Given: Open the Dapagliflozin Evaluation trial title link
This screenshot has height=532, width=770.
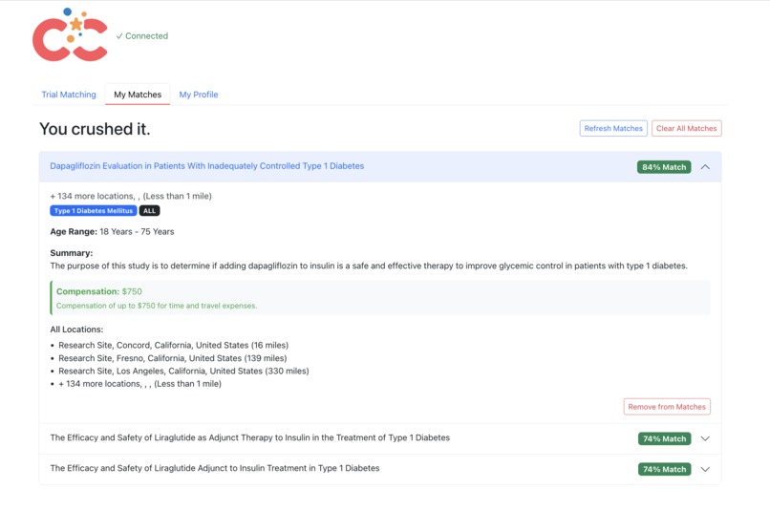Looking at the screenshot, I should 206,166.
